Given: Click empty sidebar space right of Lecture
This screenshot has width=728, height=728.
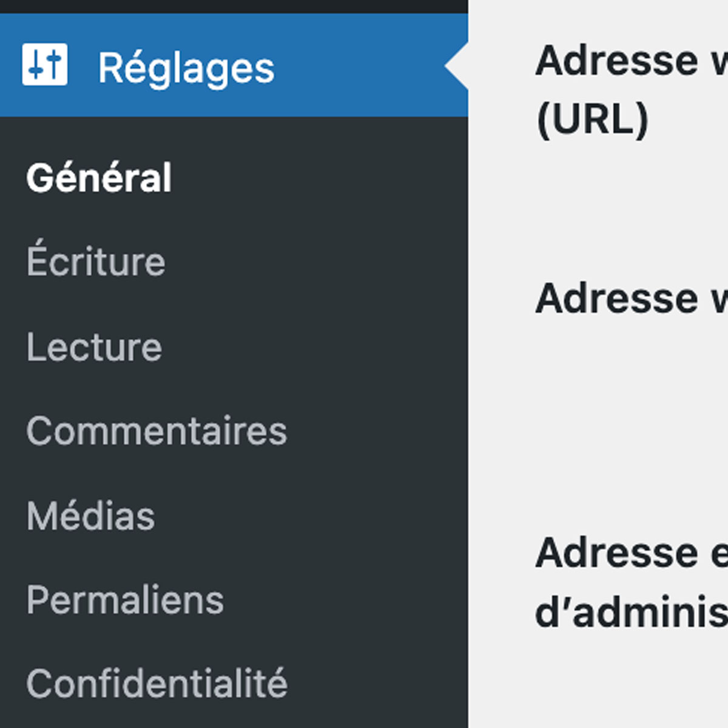Looking at the screenshot, I should click(315, 347).
